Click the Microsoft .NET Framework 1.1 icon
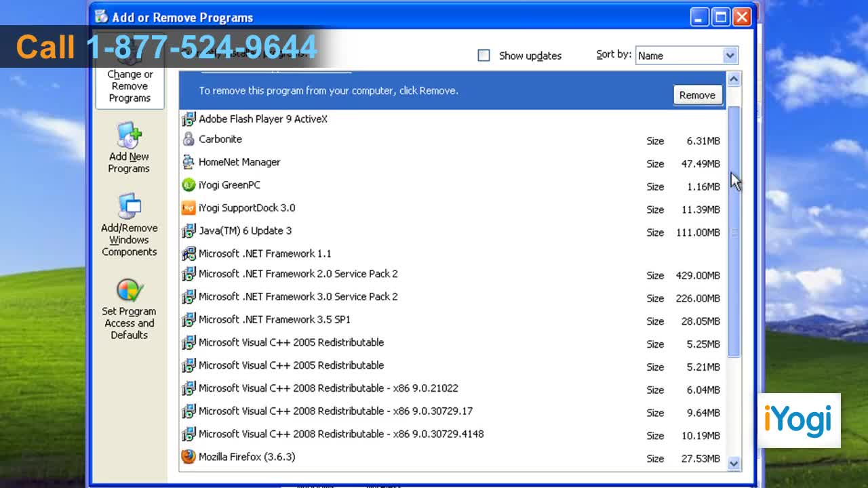The width and height of the screenshot is (868, 488). (x=189, y=254)
